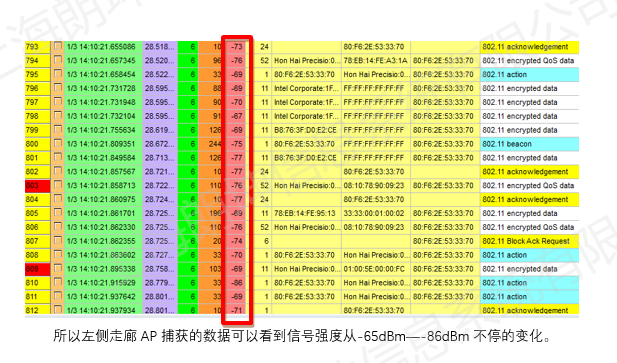Mark the checkbox for packet 812
617x363 pixels.
click(58, 310)
